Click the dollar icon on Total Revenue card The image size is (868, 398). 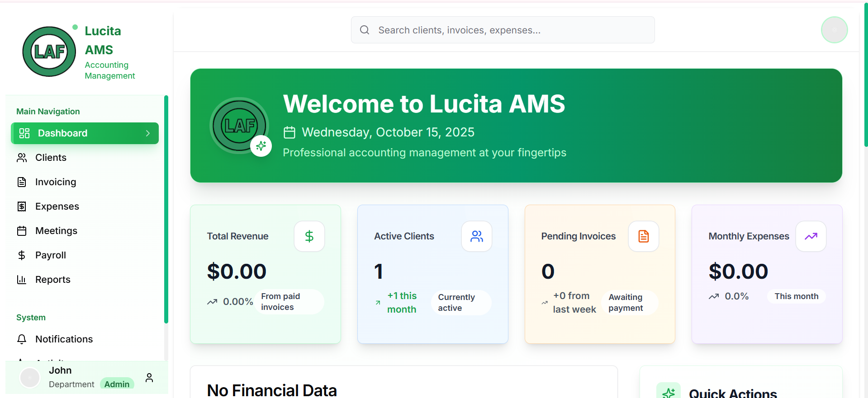pos(309,236)
